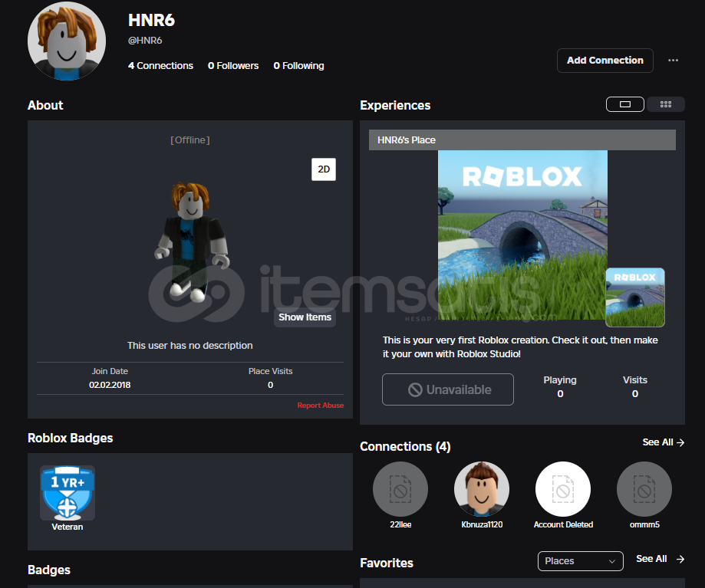Click the small Roblox experience icon thumbnail

[x=635, y=297]
